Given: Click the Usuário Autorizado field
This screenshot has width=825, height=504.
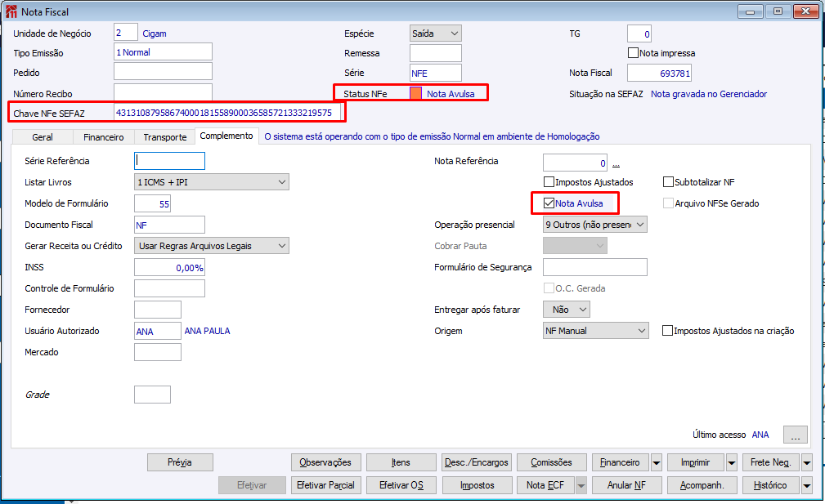Looking at the screenshot, I should point(157,331).
